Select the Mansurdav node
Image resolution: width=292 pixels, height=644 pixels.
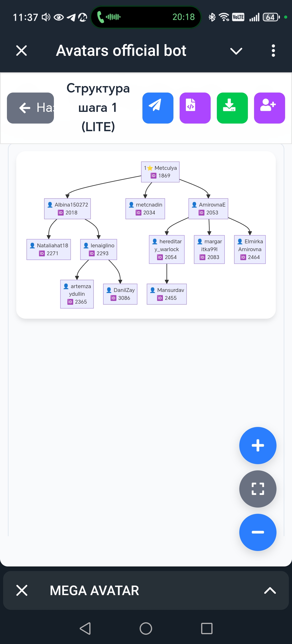[x=167, y=294]
